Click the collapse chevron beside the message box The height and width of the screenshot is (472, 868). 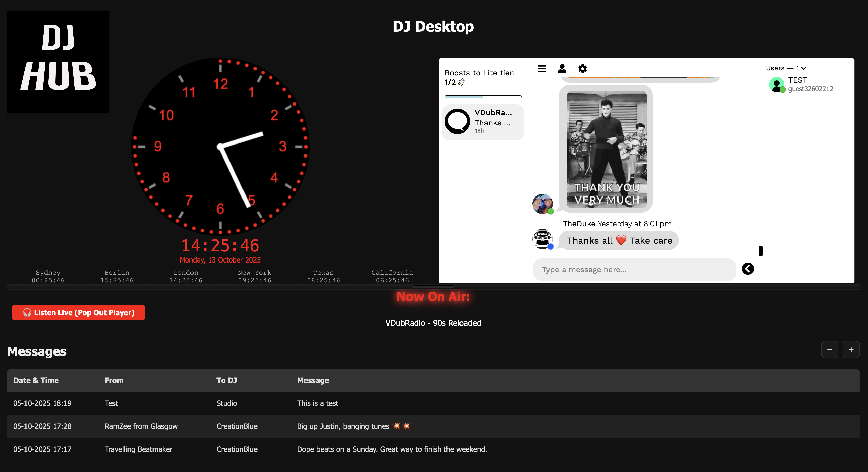point(748,268)
